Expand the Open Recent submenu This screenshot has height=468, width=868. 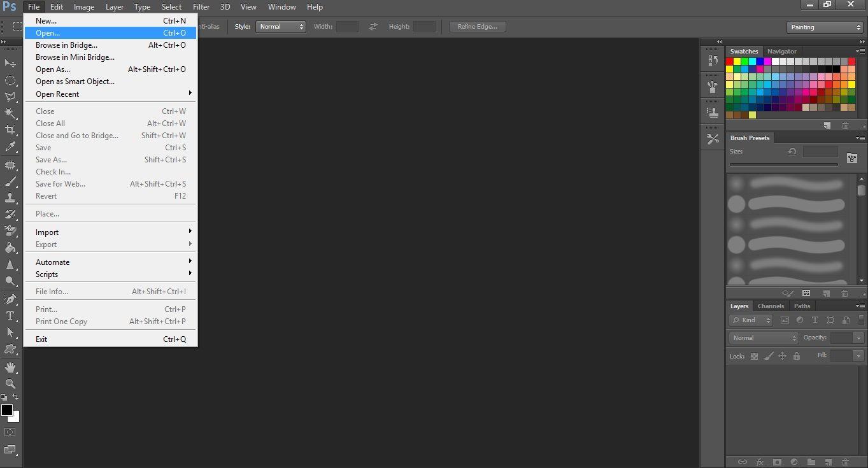(x=111, y=94)
